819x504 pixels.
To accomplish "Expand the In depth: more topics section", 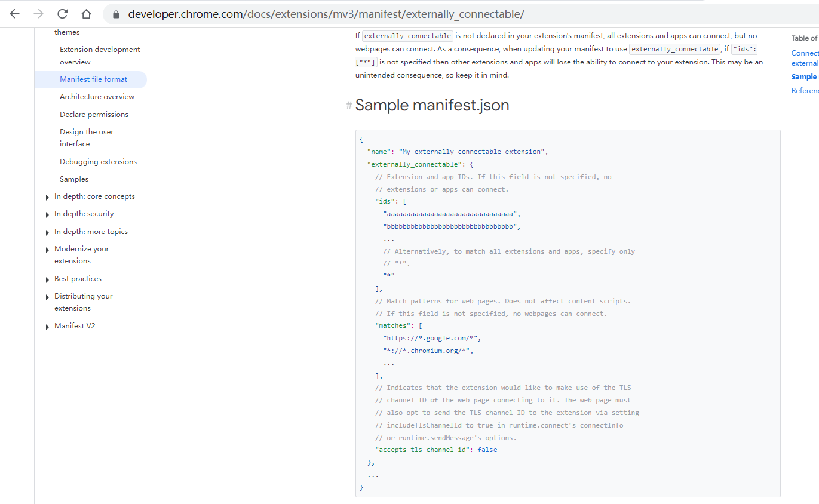I will 47,232.
